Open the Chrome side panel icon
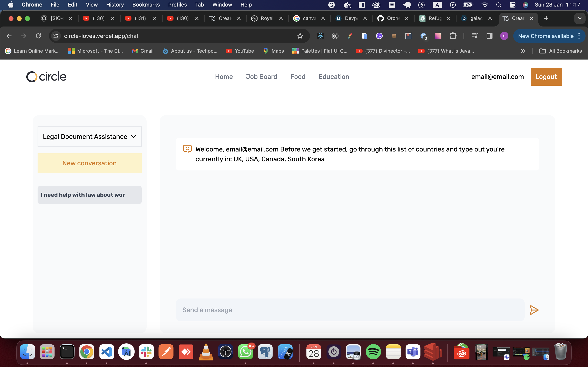This screenshot has height=367, width=588. (x=489, y=36)
